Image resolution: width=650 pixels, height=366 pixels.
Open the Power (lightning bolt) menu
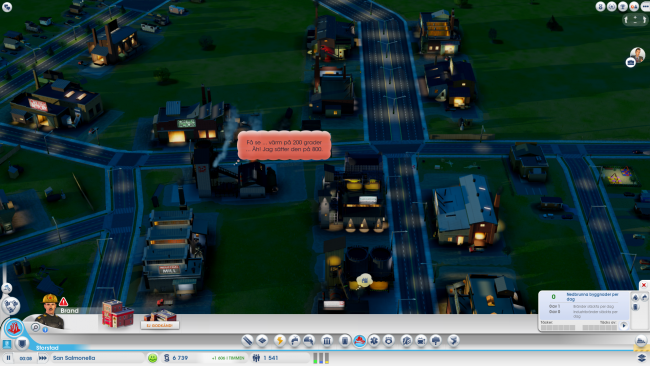[279, 341]
